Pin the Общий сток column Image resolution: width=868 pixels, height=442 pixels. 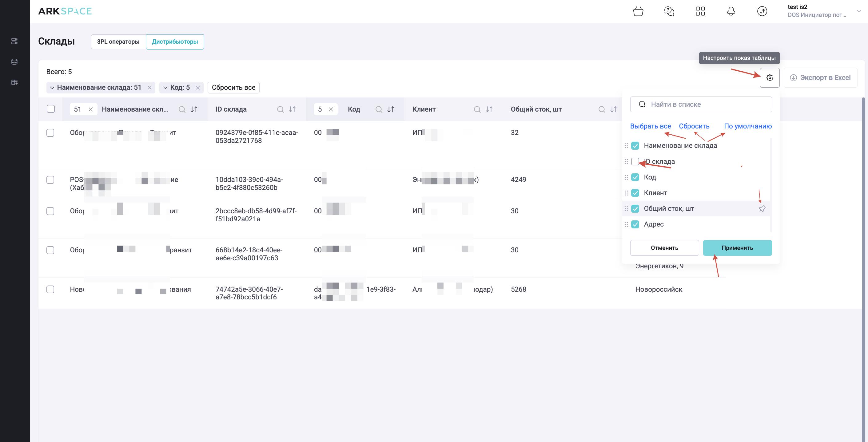tap(762, 209)
